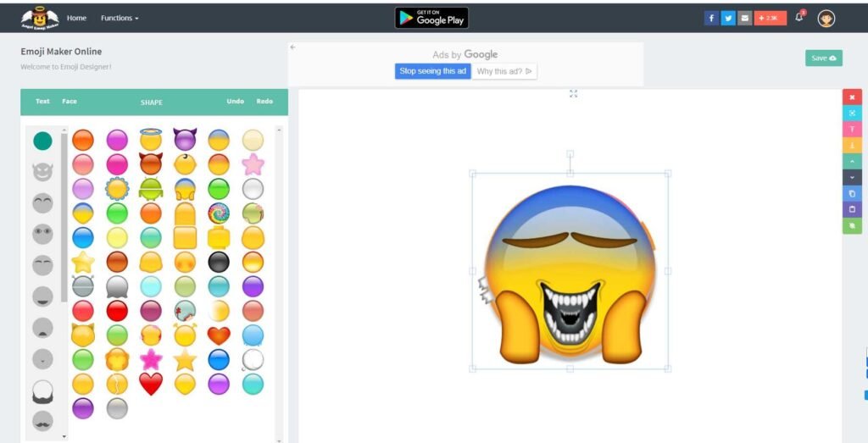This screenshot has width=868, height=443.
Task: Choose the gray ghost shape
Action: pos(117,286)
